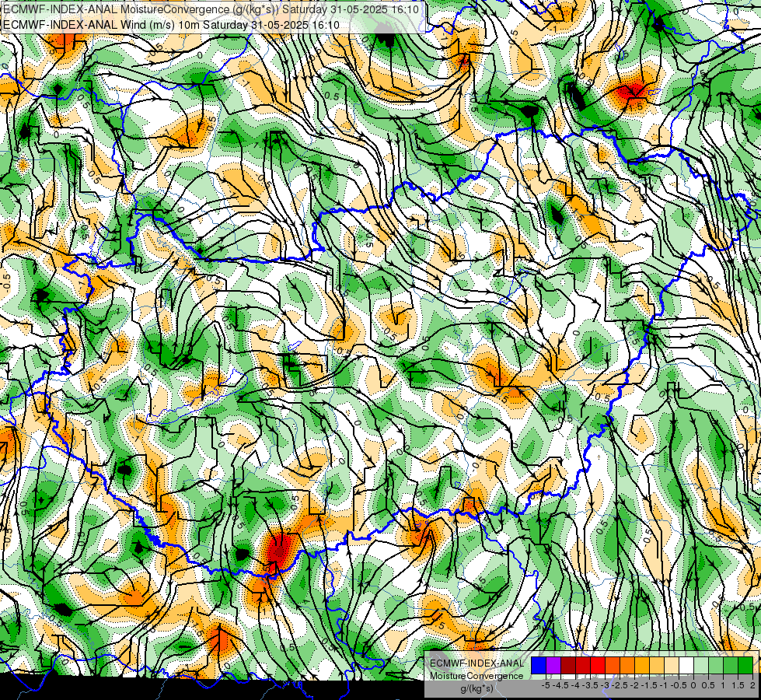Select the orange swatch between -2.5 and -2
The height and width of the screenshot is (700, 761).
pos(627,666)
